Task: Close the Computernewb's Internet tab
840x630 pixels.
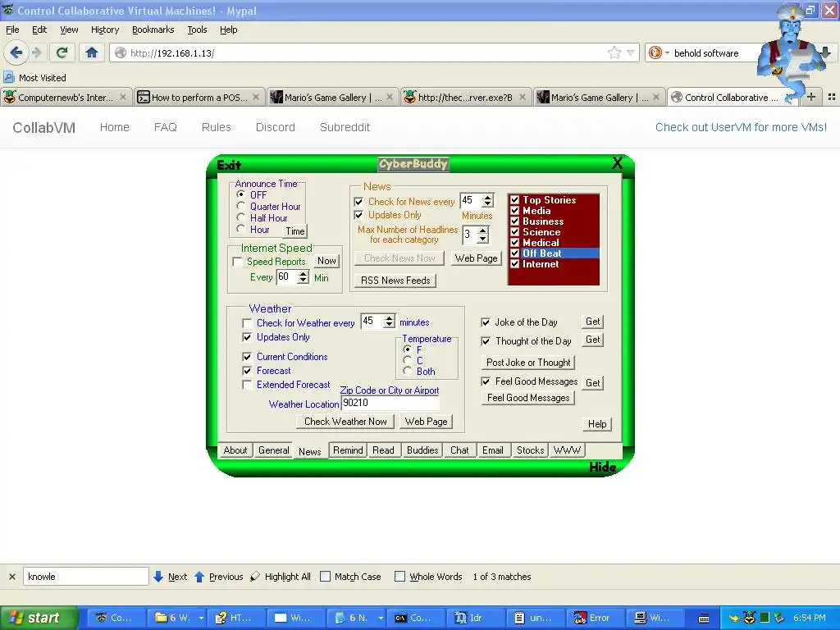Action: 123,97
